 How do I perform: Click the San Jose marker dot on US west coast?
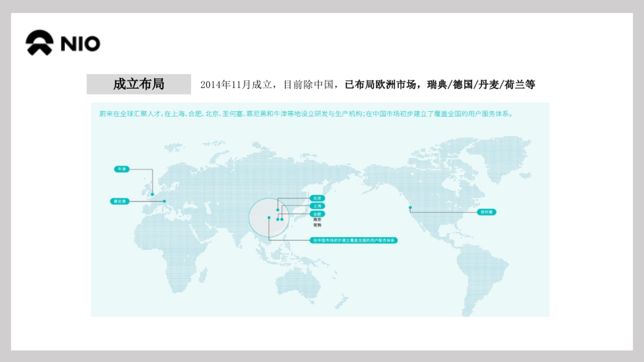click(411, 207)
